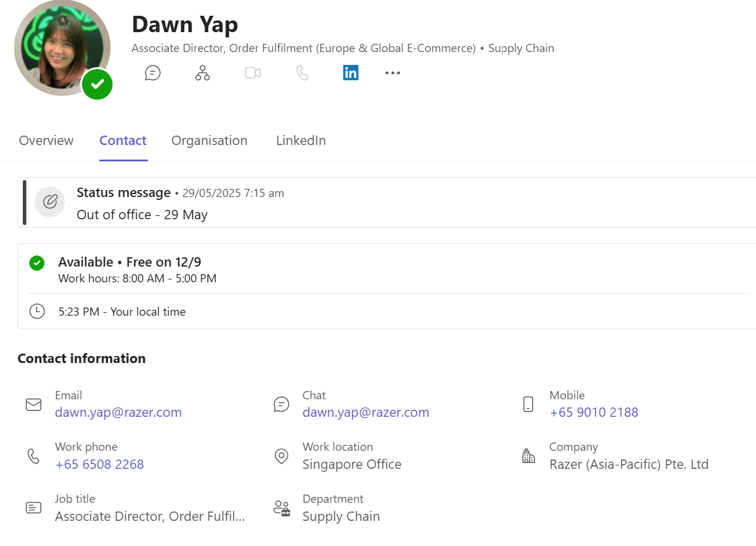Click the text Out of office - 29 May
This screenshot has width=756, height=546.
point(142,215)
